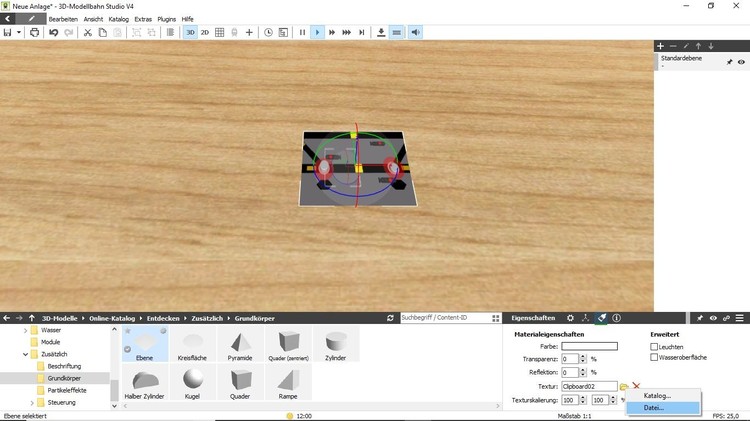
Task: Open the Ansicht menu
Action: coord(93,19)
